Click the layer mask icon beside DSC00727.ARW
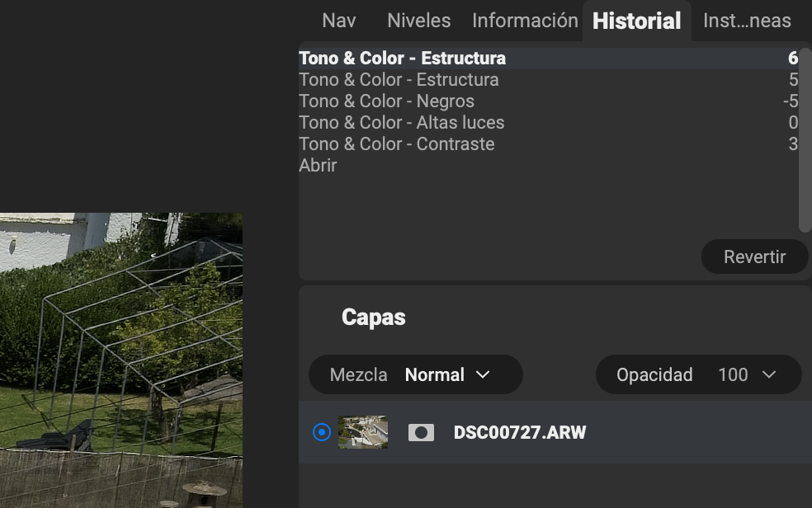This screenshot has width=812, height=508. [421, 432]
